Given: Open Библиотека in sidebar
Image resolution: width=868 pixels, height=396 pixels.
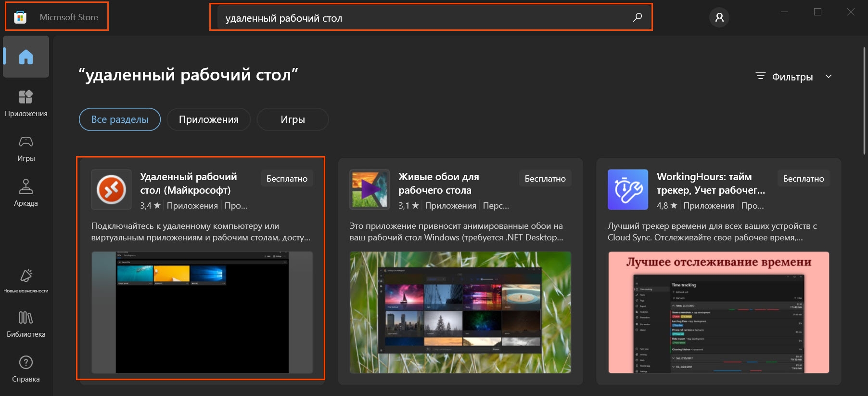Looking at the screenshot, I should (x=26, y=324).
